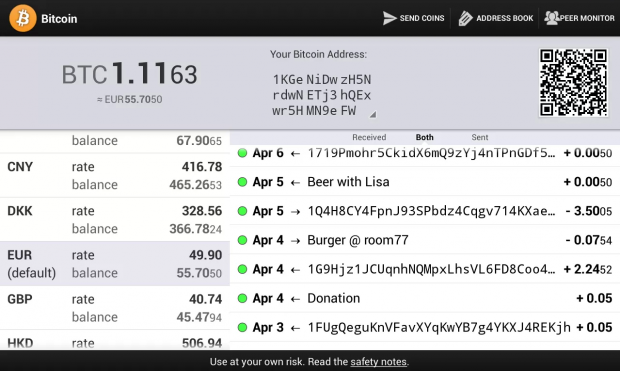The height and width of the screenshot is (371, 620).
Task: Click the +2.2452 amount on Apr 4
Action: pyautogui.click(x=588, y=269)
